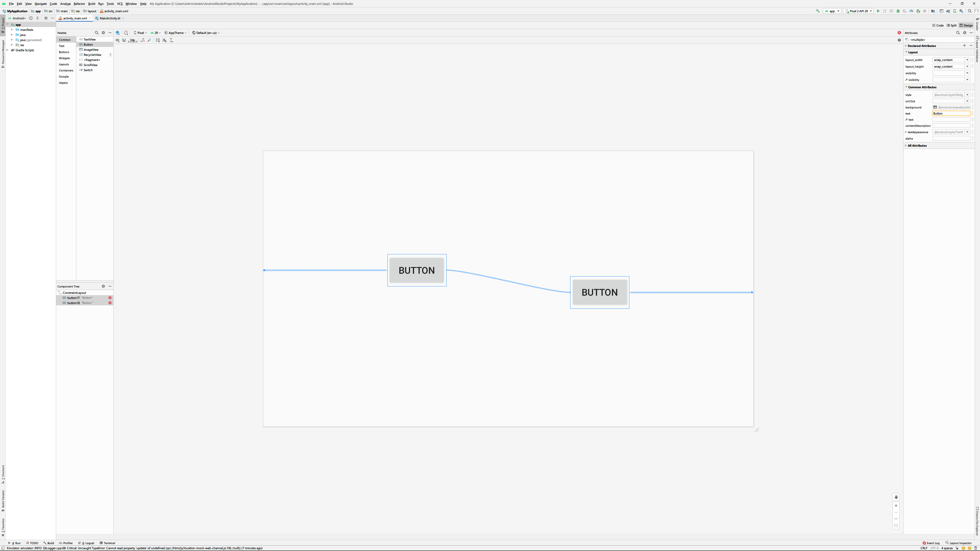Click Select Design Surface layers icon
Screen dimensions: 980x551
coord(118,33)
